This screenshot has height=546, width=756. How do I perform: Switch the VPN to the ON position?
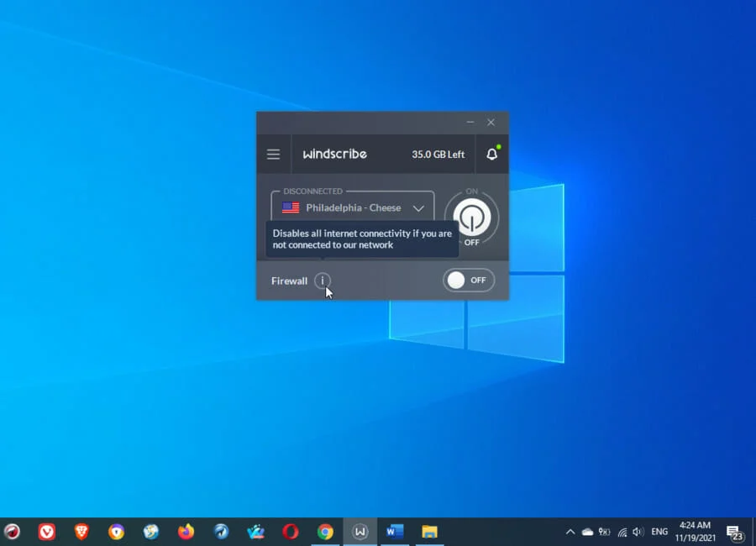[471, 217]
